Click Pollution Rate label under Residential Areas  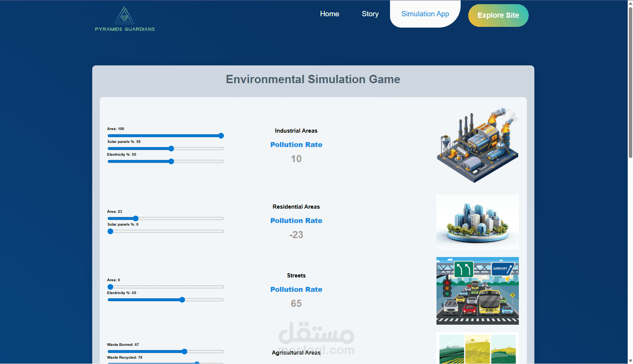click(x=296, y=221)
